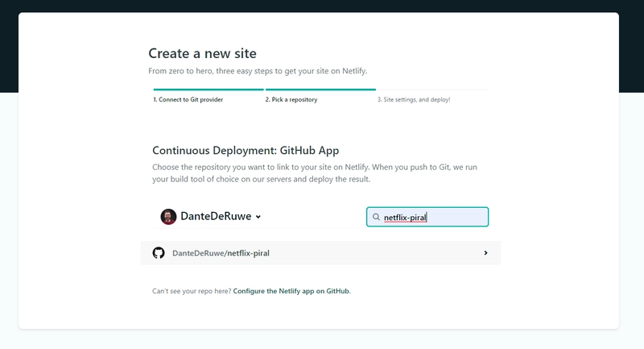The height and width of the screenshot is (349, 644).
Task: Select step 3 Site settings, and deploy!
Action: click(414, 99)
